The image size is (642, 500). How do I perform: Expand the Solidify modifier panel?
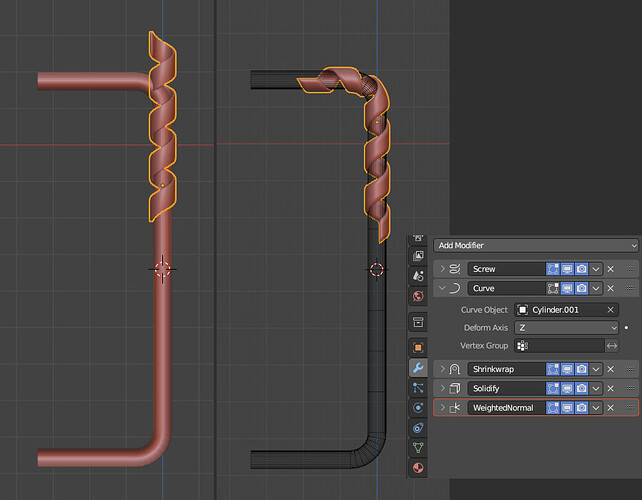(442, 388)
